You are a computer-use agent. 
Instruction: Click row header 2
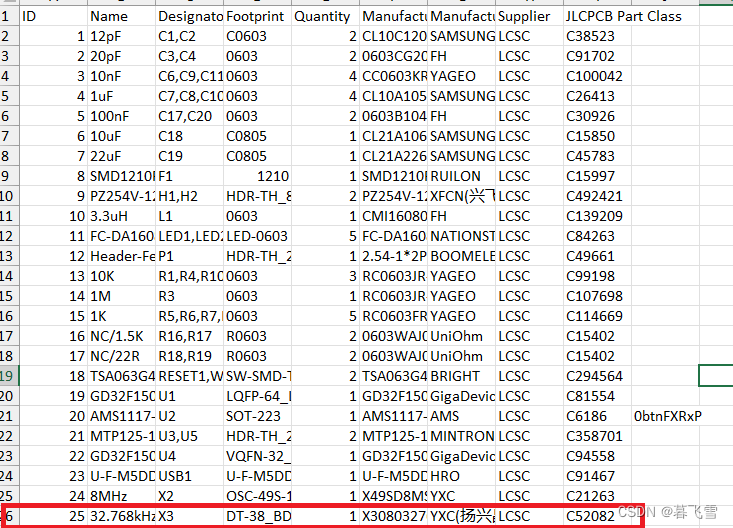pyautogui.click(x=9, y=36)
